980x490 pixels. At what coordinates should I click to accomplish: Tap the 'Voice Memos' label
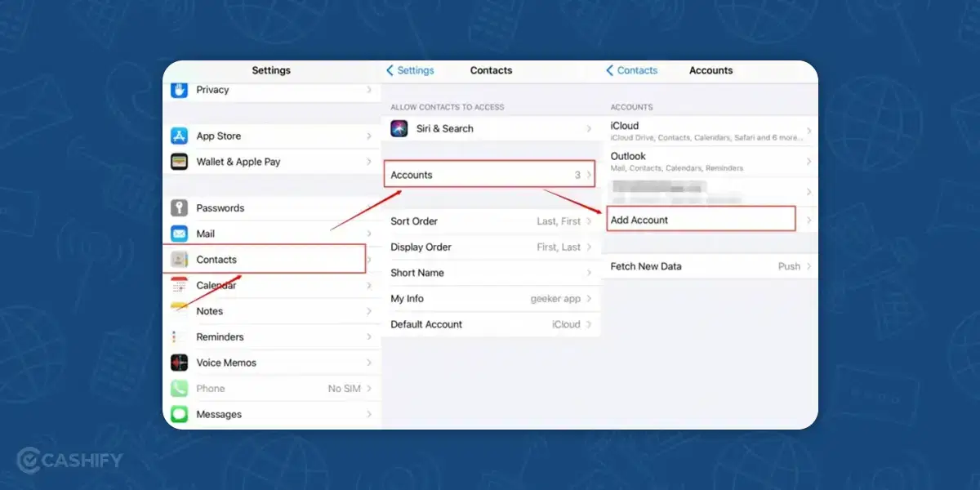(226, 363)
